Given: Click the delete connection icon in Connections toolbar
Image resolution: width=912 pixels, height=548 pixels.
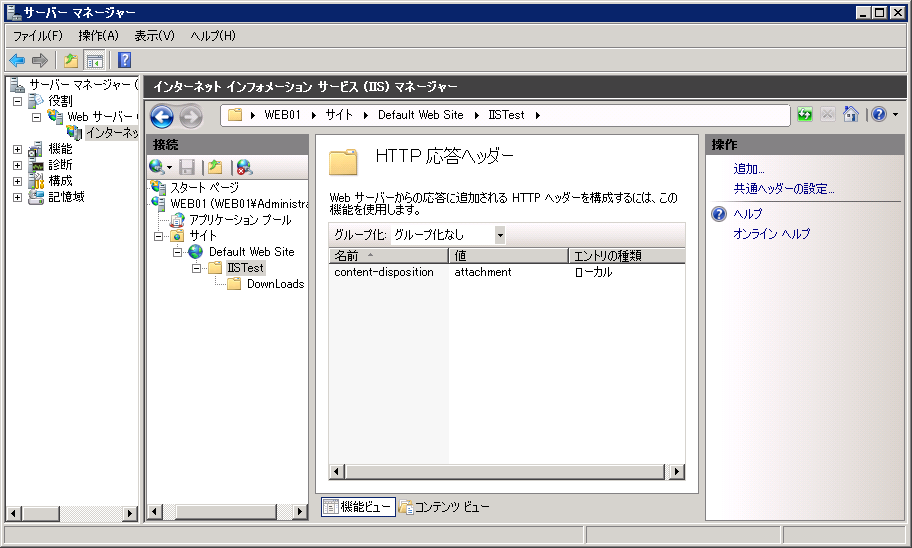Looking at the screenshot, I should point(244,167).
